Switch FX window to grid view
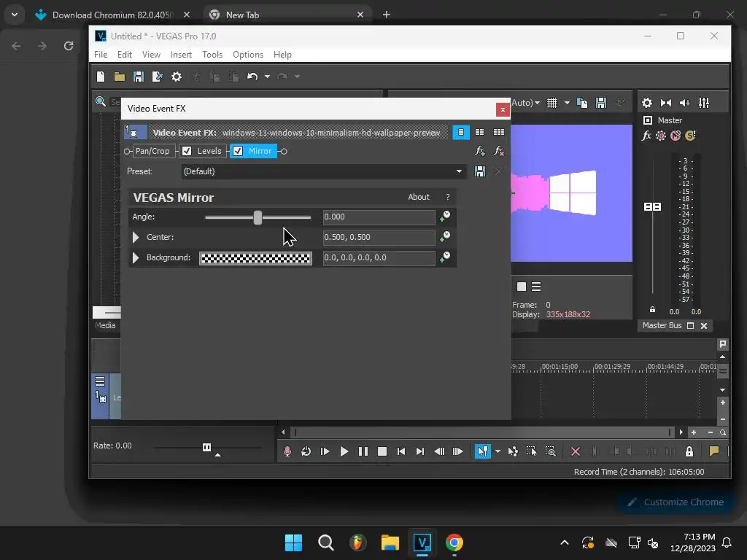747x560 pixels. 499,133
